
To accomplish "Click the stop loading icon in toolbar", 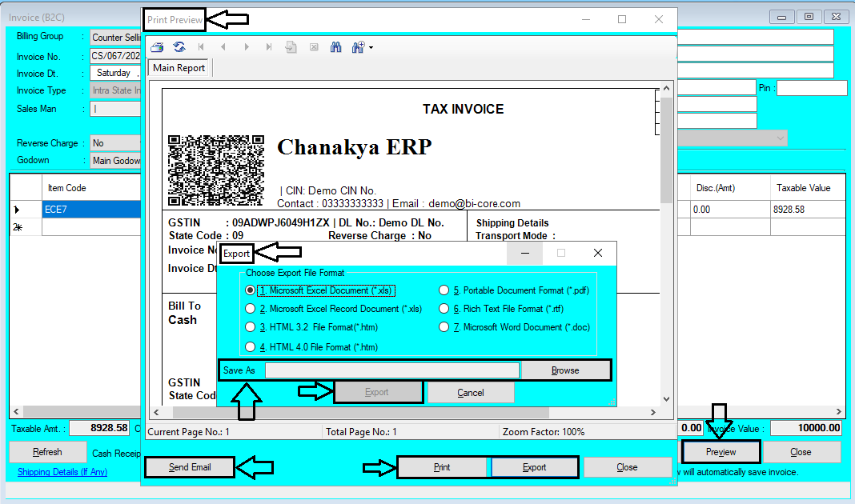I will tap(314, 47).
